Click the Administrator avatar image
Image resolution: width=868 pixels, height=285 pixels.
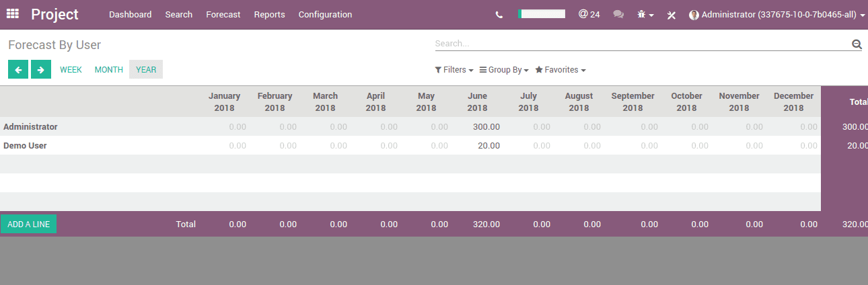[x=694, y=15]
